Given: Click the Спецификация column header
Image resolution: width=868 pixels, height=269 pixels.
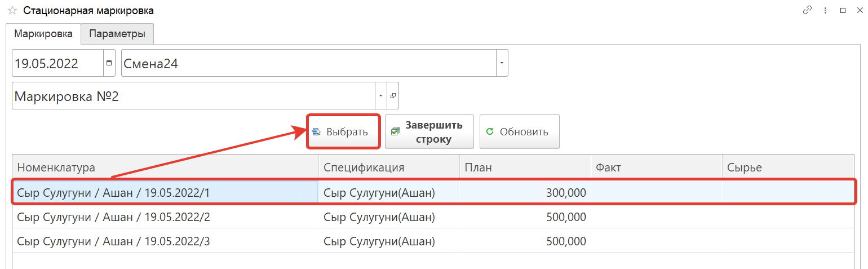Looking at the screenshot, I should point(389,167).
